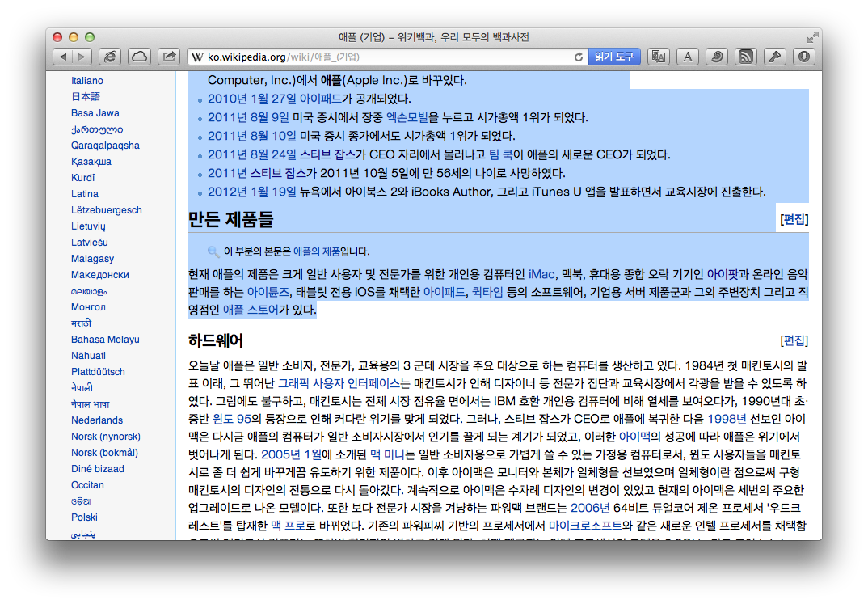868x604 pixels.
Task: Activate the 읽기 도구 reader button
Action: tap(614, 57)
